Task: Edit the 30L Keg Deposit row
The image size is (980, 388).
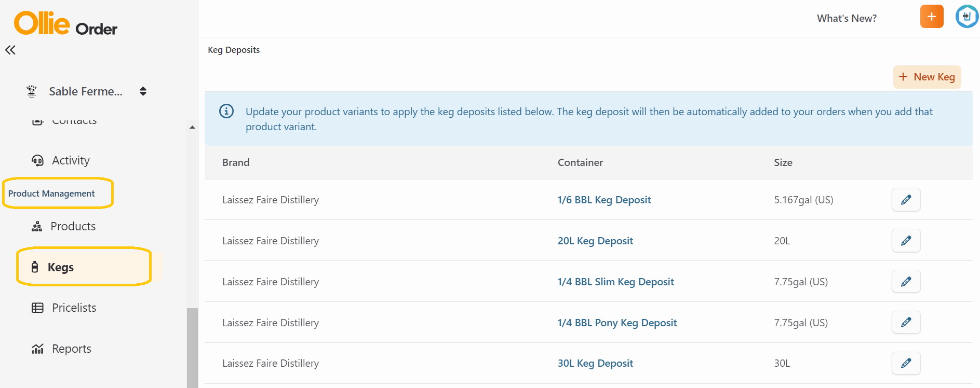Action: (x=906, y=363)
